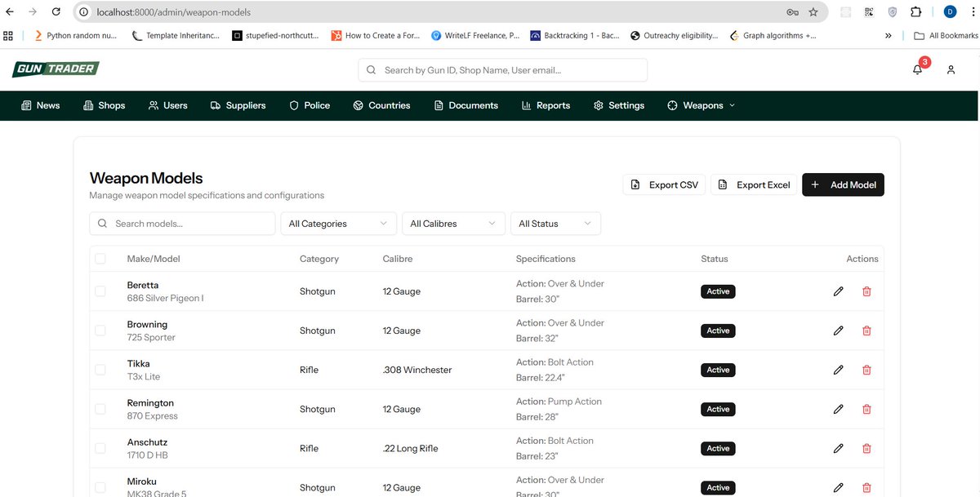
Task: Reload the page in the browser
Action: 56,12
